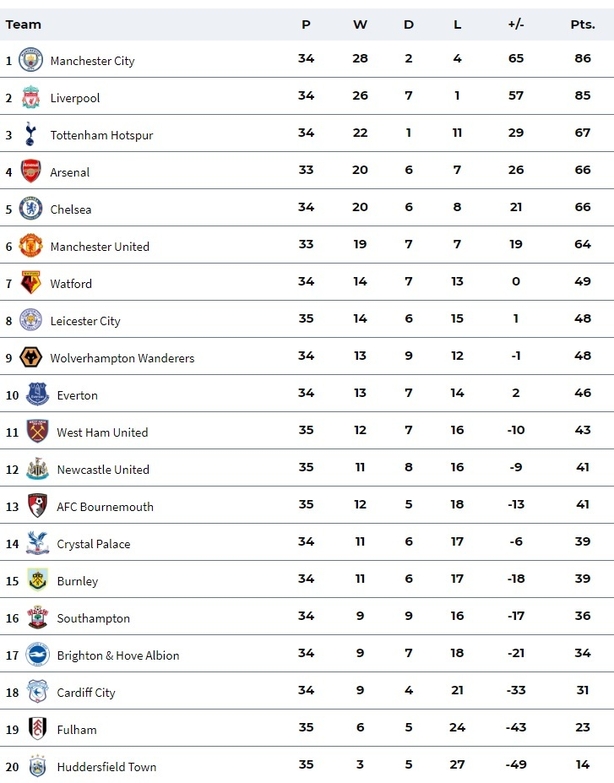Click the Fulham club crest
The width and height of the screenshot is (614, 783).
click(37, 729)
